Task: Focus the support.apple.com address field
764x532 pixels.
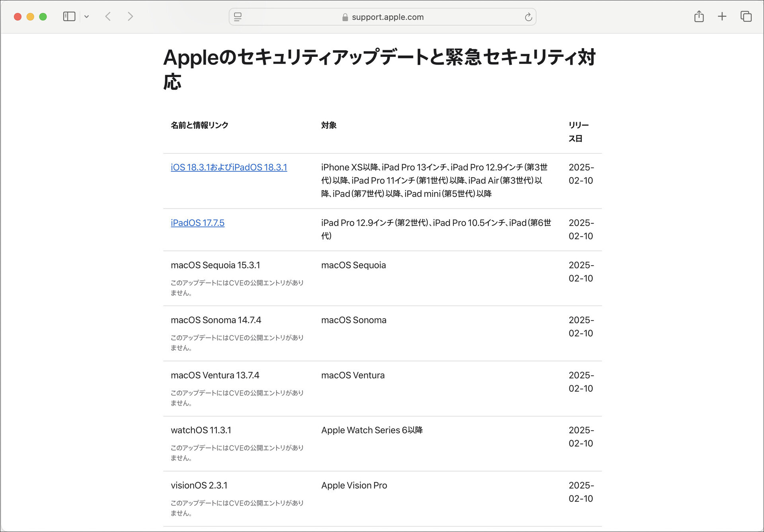Action: tap(382, 17)
